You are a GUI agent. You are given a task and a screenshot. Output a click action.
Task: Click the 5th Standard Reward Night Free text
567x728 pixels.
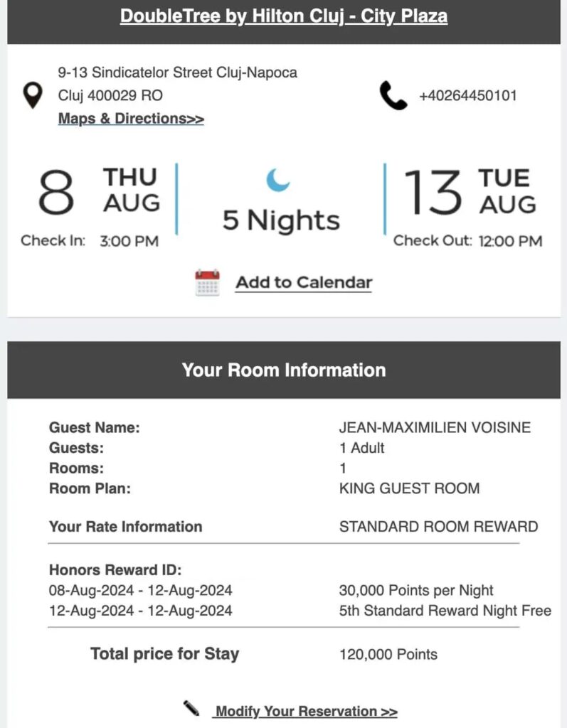(x=445, y=611)
